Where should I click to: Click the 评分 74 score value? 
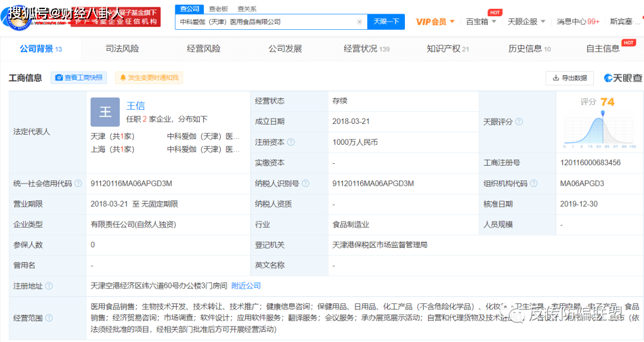[607, 102]
